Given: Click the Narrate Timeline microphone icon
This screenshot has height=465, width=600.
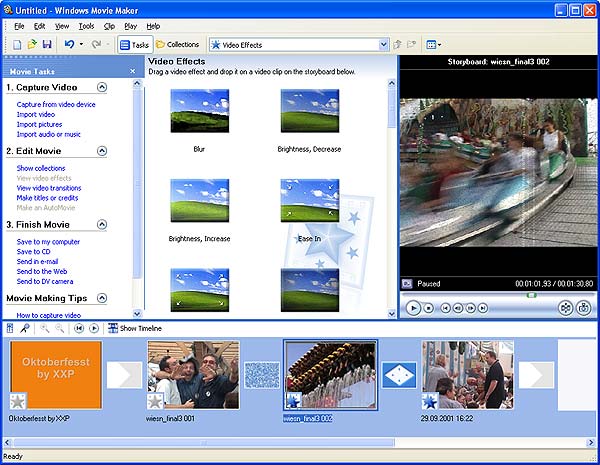Looking at the screenshot, I should pyautogui.click(x=23, y=328).
